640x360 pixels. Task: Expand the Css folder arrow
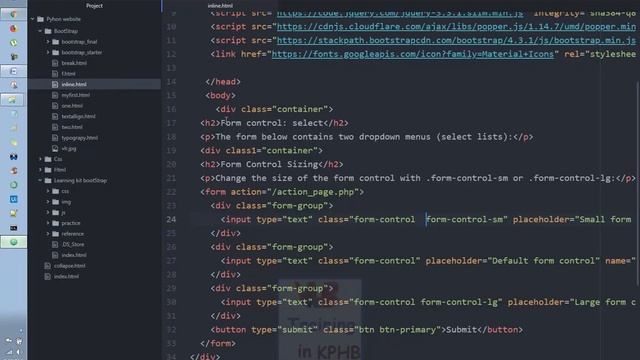[x=40, y=159]
